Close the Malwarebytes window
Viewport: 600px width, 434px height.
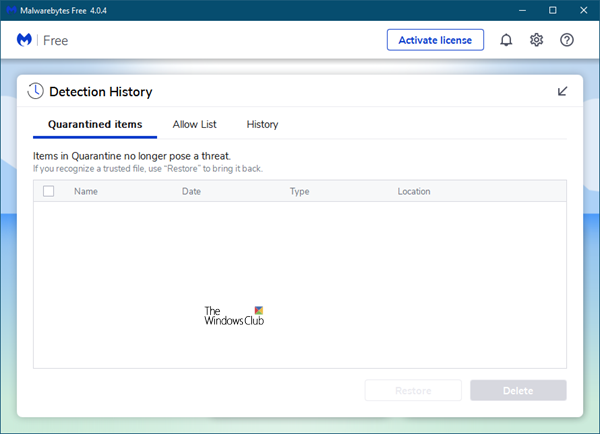click(x=584, y=10)
